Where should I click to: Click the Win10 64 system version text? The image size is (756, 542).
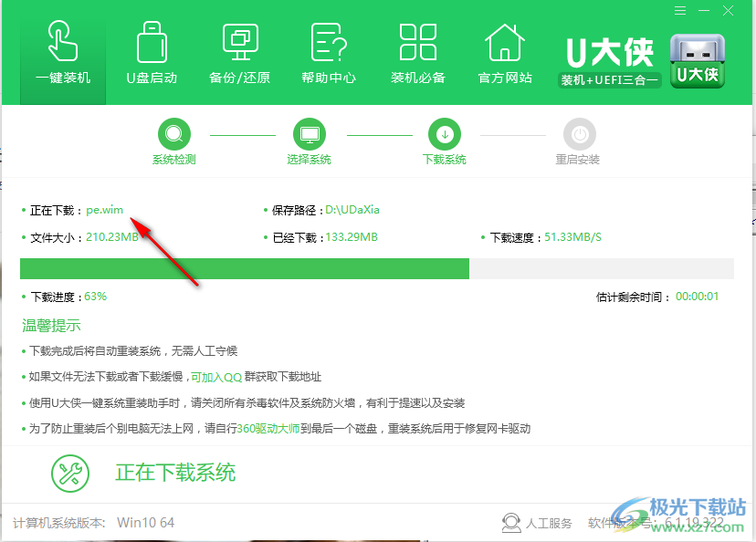tap(145, 523)
